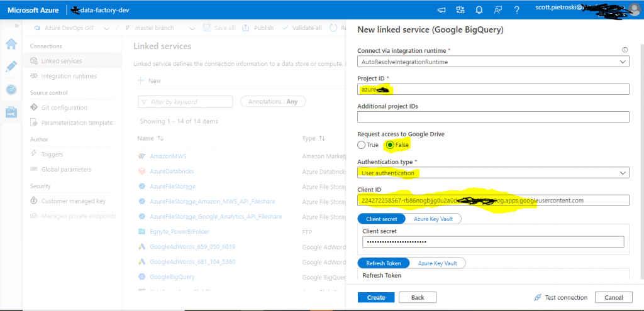The width and height of the screenshot is (644, 311).
Task: Click the Additional project IDs field
Action: 493,117
